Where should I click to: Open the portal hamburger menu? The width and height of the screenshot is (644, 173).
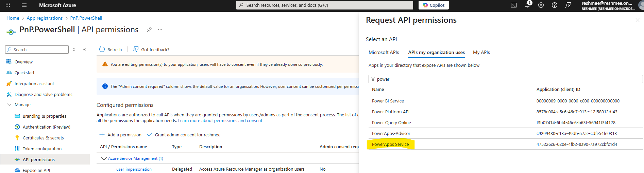(24, 5)
